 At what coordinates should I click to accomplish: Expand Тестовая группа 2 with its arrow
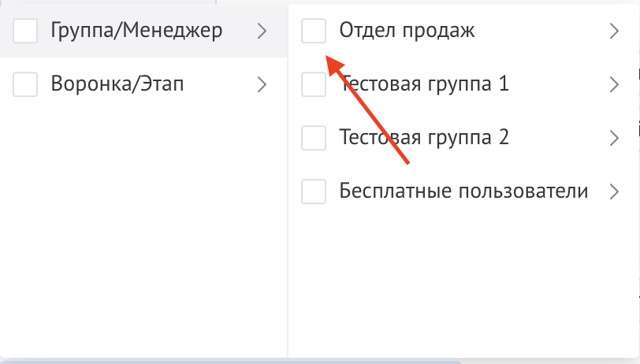click(615, 138)
